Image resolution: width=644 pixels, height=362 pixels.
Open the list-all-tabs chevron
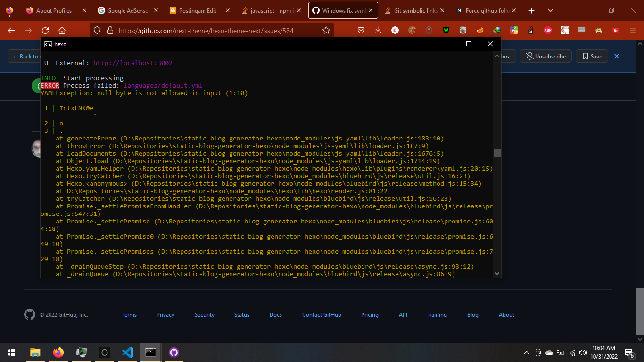[x=550, y=10]
